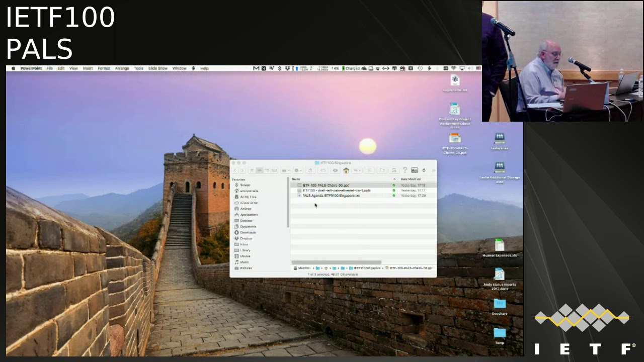Open the Finder arrange-by dropdown
The image size is (644, 362).
coord(286,170)
